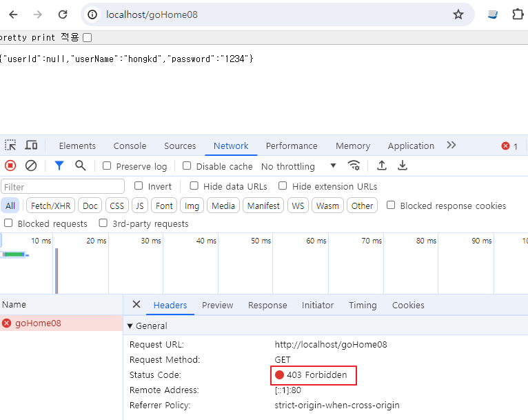Reload the localhost page
Image resolution: width=528 pixels, height=420 pixels.
(x=63, y=14)
